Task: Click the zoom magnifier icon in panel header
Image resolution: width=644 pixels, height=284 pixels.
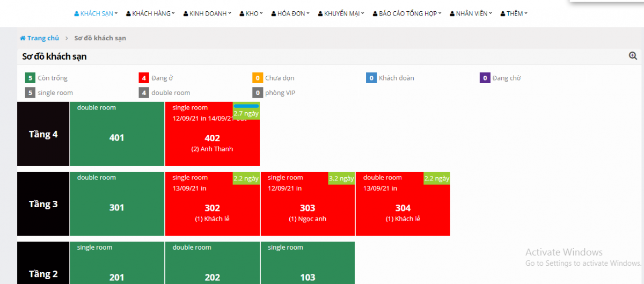Action: point(633,56)
